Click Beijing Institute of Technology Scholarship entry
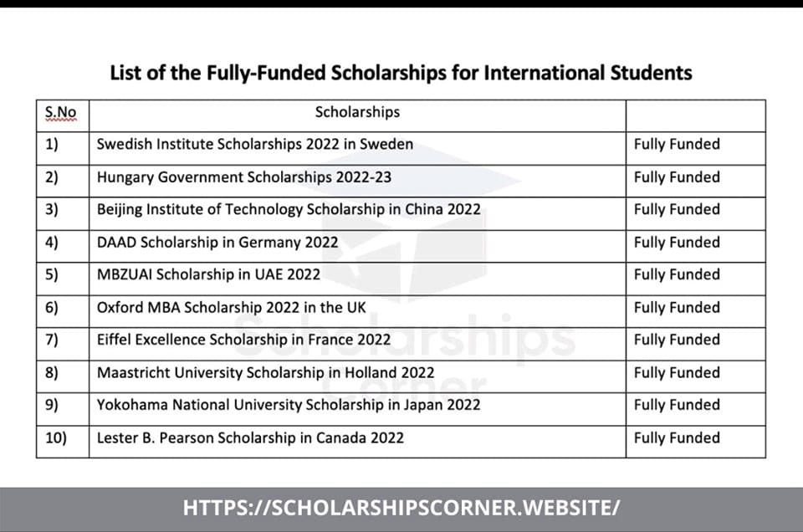Screen dimensions: 803x532 pos(289,209)
